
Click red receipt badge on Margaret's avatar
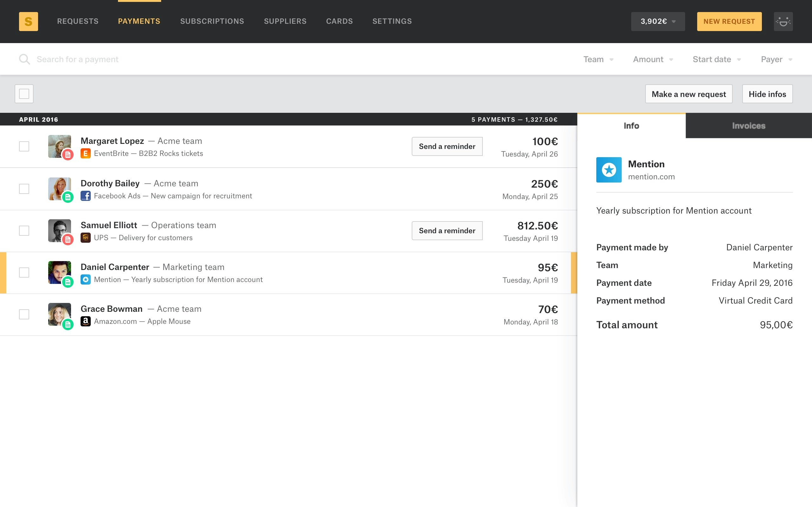tap(68, 155)
